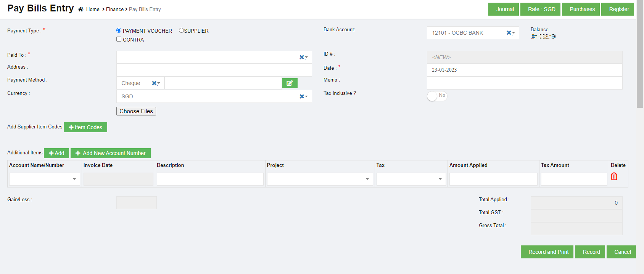Clear the OCBC Bank account selection
Image resolution: width=644 pixels, height=274 pixels.
pos(509,33)
